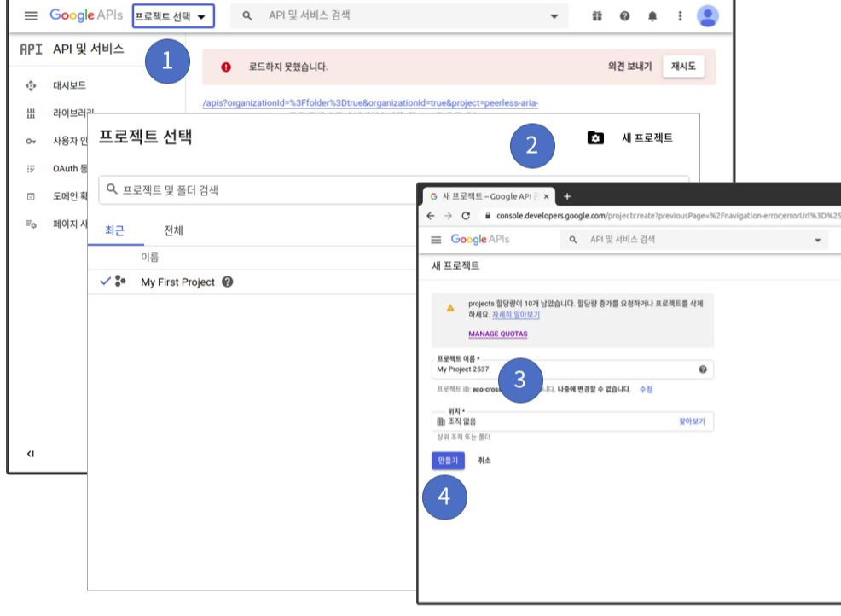Click the 재시도 retry button
The height and width of the screenshot is (616, 841).
click(x=683, y=67)
